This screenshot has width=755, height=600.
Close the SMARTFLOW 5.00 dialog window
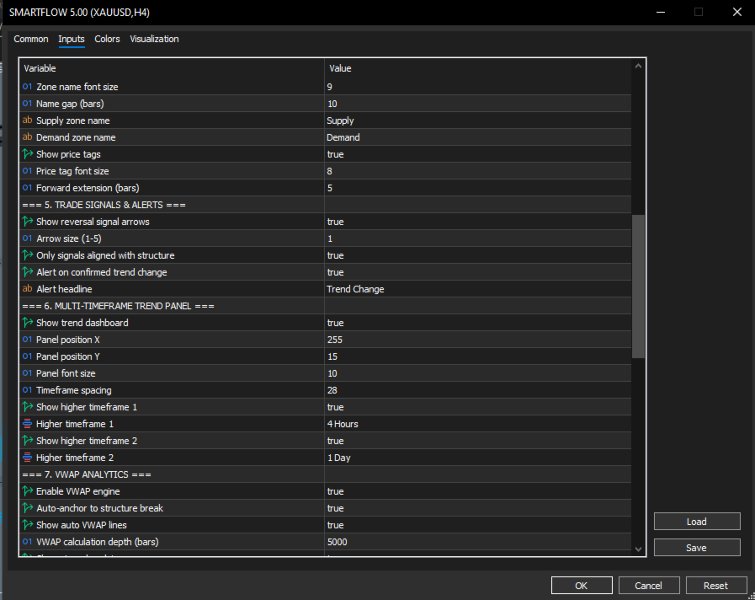(x=737, y=12)
